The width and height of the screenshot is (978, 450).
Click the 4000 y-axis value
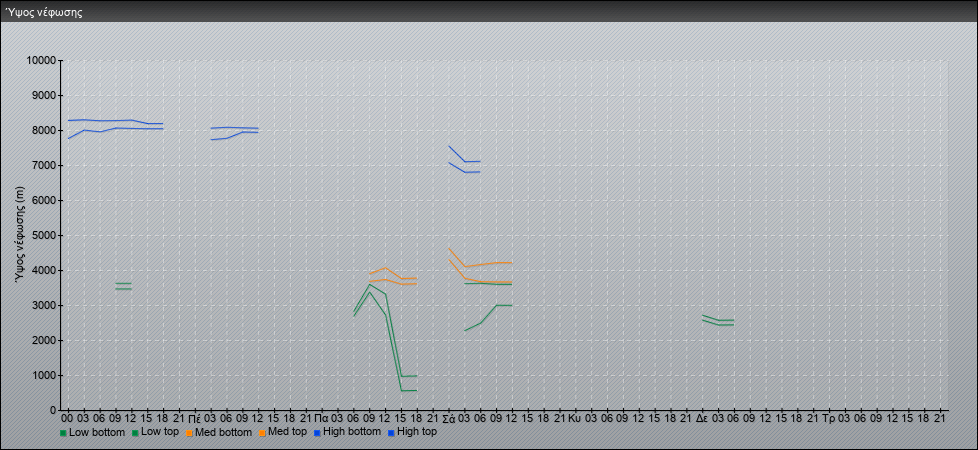pyautogui.click(x=44, y=270)
